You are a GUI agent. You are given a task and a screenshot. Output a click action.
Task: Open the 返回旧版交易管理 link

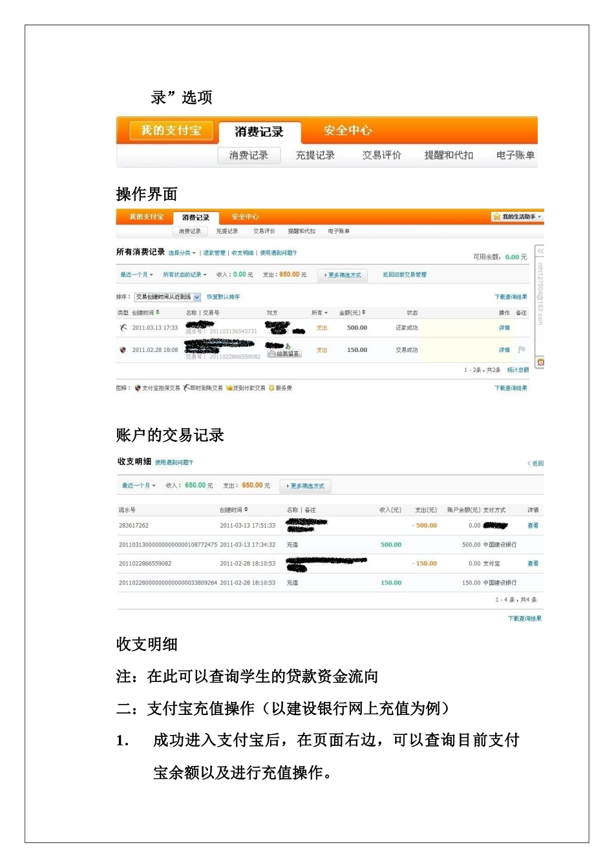pos(405,275)
